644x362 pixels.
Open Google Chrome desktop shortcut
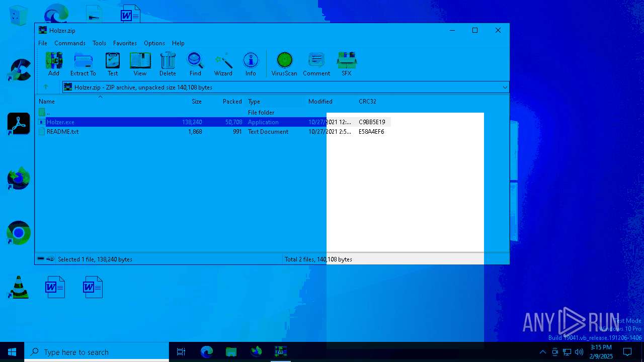(x=19, y=233)
